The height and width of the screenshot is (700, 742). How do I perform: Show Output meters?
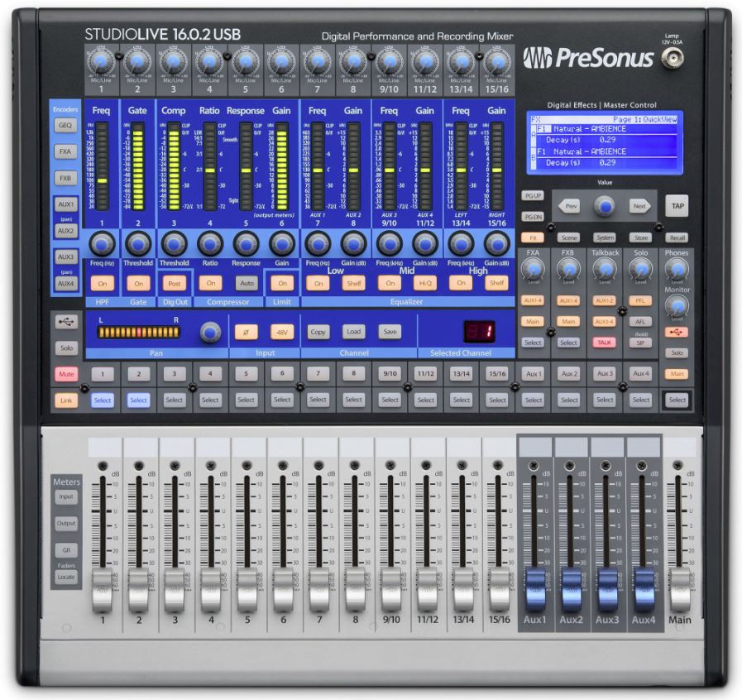(66, 523)
